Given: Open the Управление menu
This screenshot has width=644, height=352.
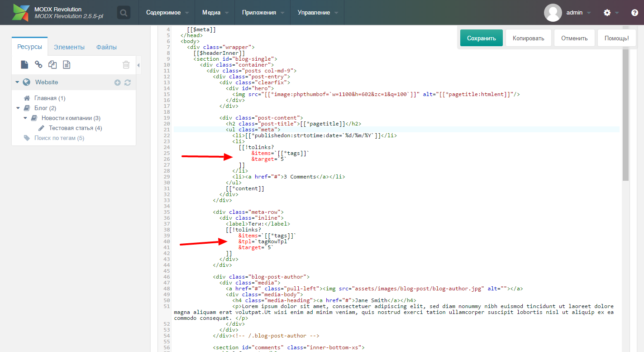Looking at the screenshot, I should [x=318, y=13].
